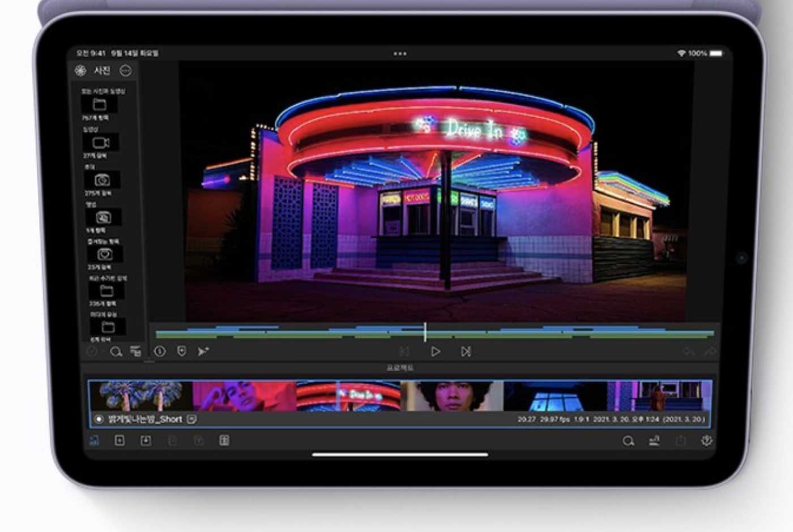The image size is (793, 532).
Task: Click the Drive In preview video image
Action: [x=436, y=191]
